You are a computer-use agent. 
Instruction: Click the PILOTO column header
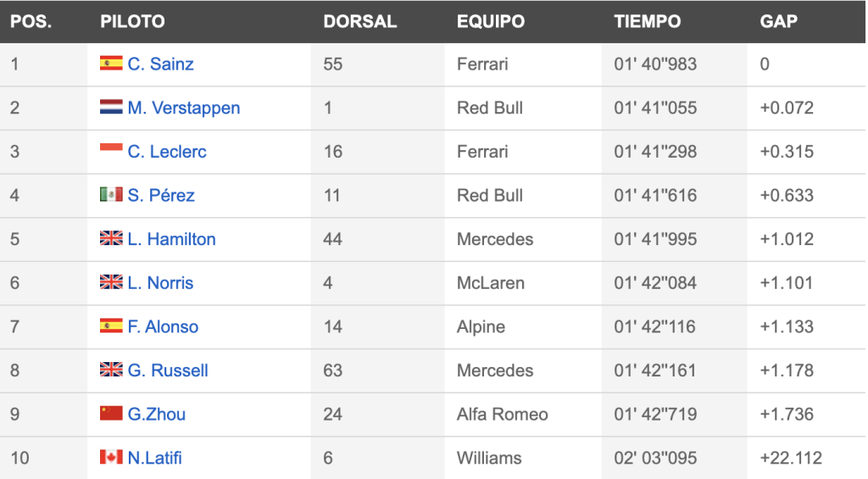(132, 21)
